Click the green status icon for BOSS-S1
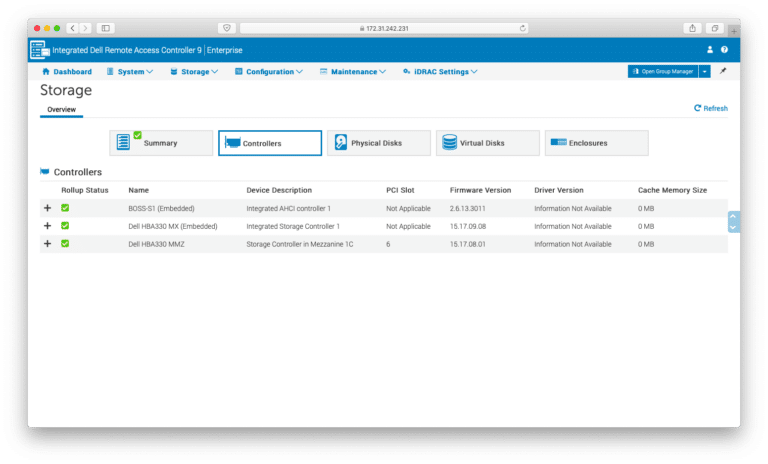This screenshot has width=768, height=464. [65, 208]
